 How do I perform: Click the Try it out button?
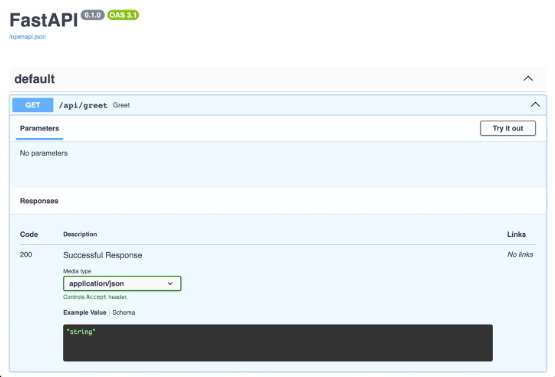[x=508, y=128]
